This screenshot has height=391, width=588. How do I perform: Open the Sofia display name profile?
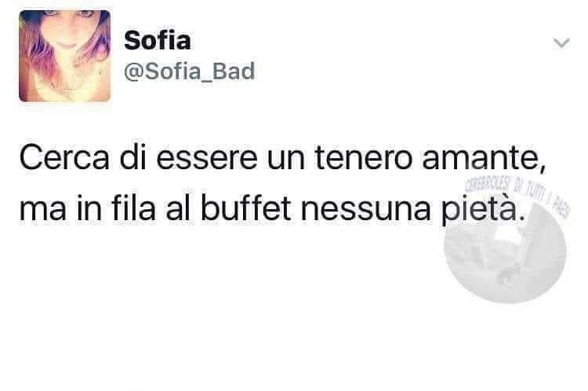[157, 40]
